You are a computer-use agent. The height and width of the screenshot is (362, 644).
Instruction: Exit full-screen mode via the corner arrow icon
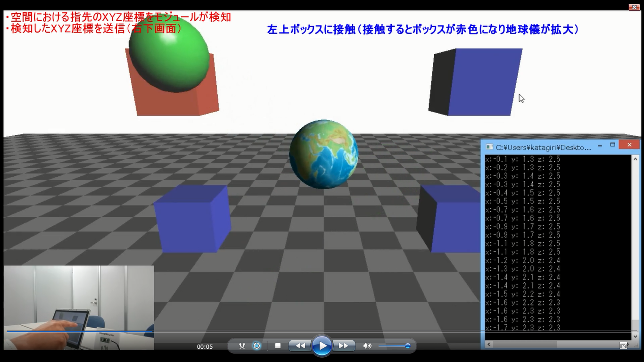click(623, 346)
